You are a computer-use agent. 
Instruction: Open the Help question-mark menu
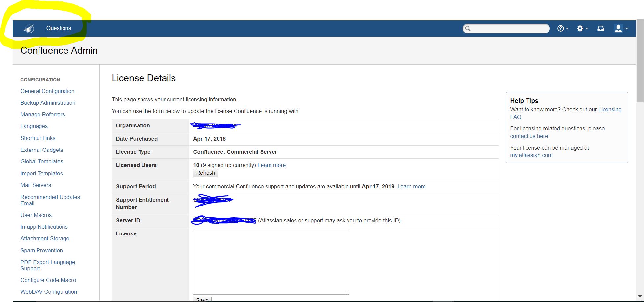pos(563,29)
